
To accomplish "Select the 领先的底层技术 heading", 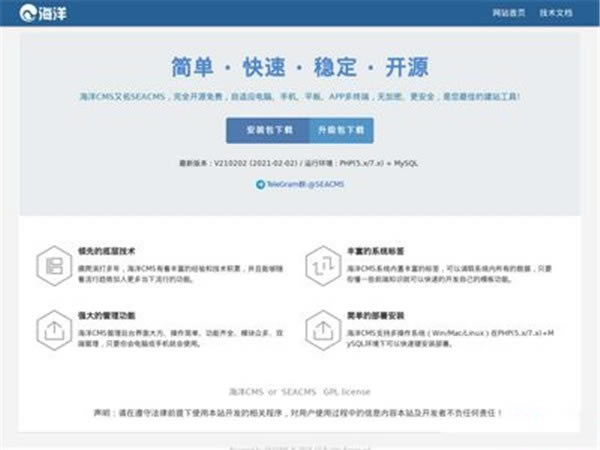I will [x=106, y=251].
